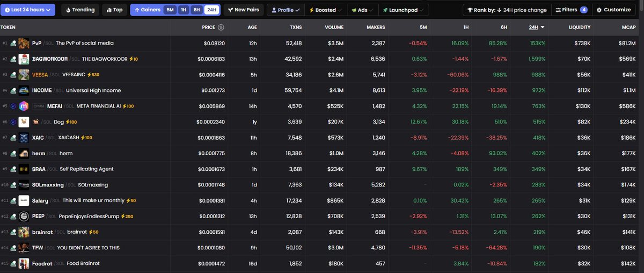Open the Rank by 24H price change dropdown
Image resolution: width=644 pixels, height=273 pixels.
[x=507, y=10]
